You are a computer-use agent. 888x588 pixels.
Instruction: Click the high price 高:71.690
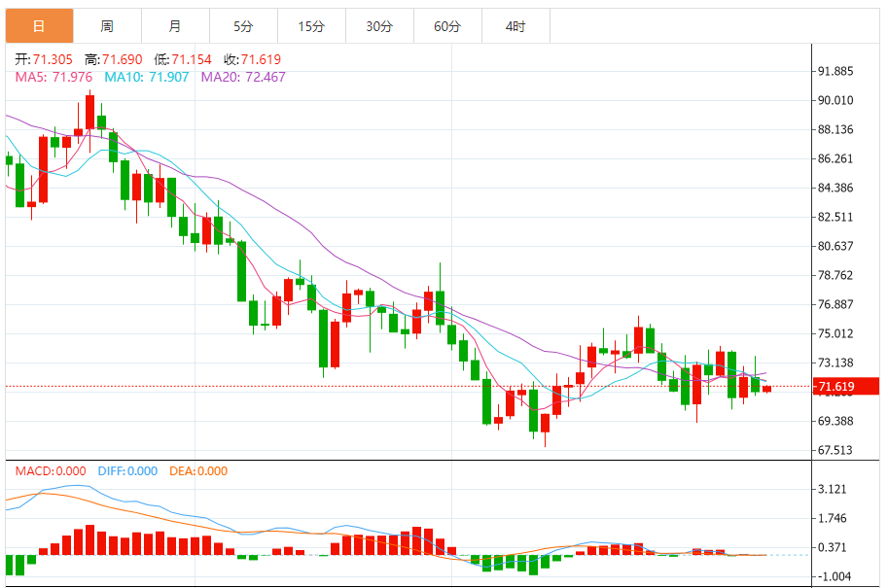tap(113, 59)
